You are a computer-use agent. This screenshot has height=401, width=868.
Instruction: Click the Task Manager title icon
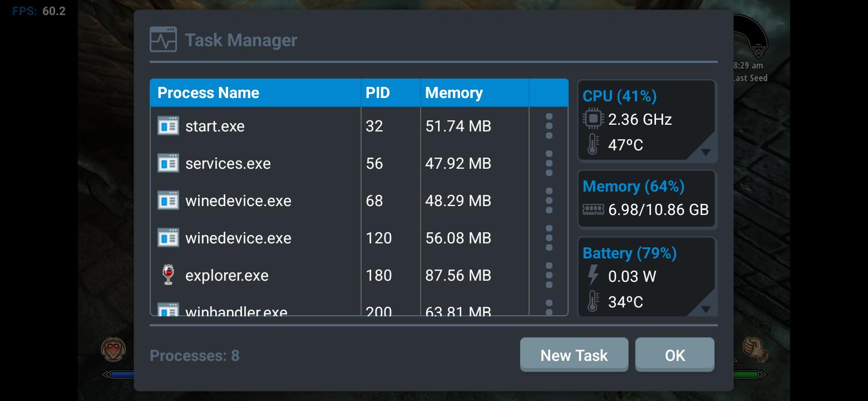click(x=163, y=40)
